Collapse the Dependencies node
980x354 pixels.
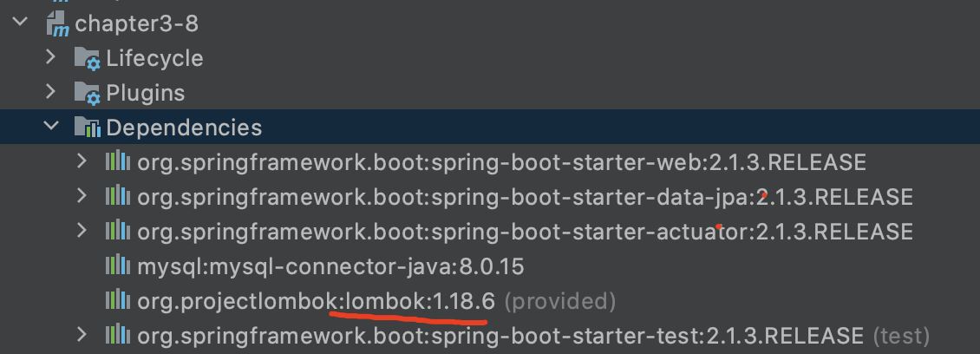click(x=51, y=128)
